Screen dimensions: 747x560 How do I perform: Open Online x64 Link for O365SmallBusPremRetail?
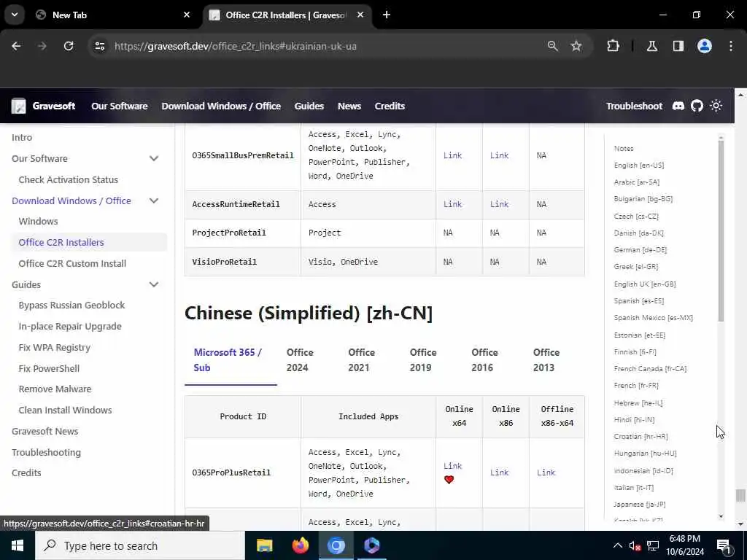click(452, 155)
